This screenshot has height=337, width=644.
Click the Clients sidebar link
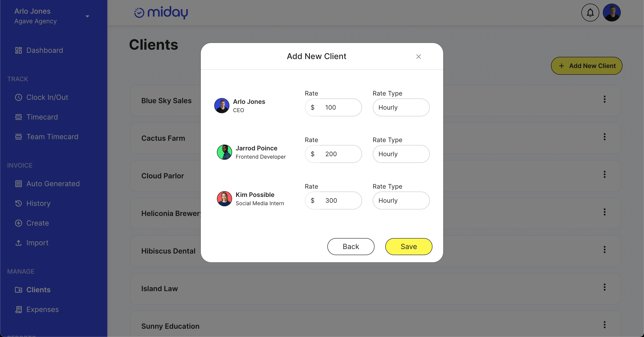[x=38, y=290]
